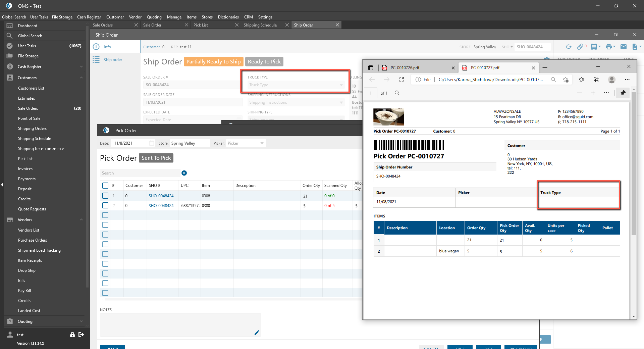Screen dimensions: 644x349
Task: Open the SHO-0048424 link in row 1
Action: click(x=161, y=196)
